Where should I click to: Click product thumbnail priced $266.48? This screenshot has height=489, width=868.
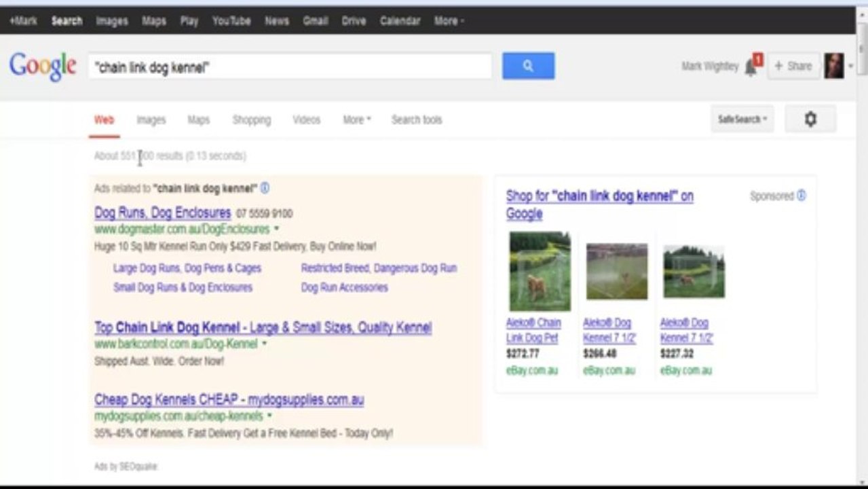[x=617, y=271]
